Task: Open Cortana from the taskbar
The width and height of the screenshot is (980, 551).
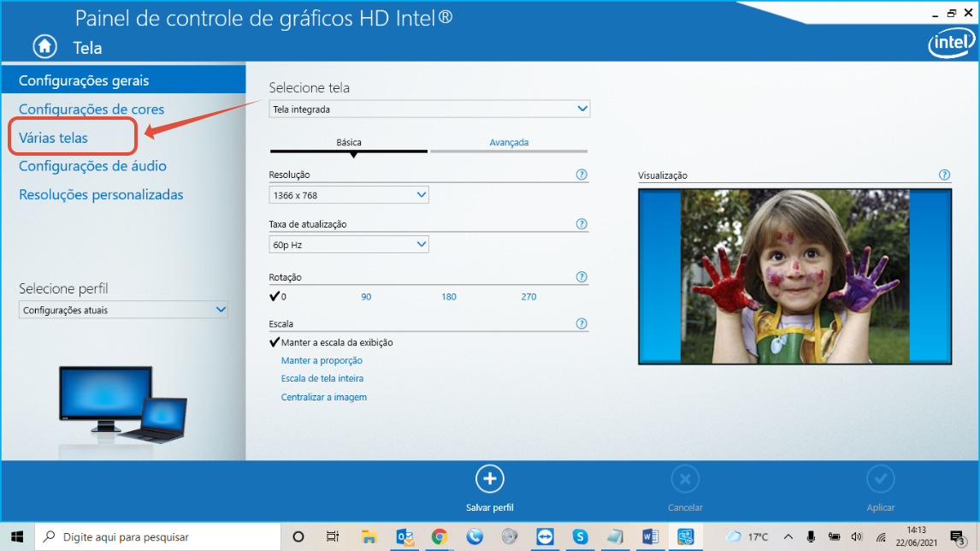Action: click(298, 536)
